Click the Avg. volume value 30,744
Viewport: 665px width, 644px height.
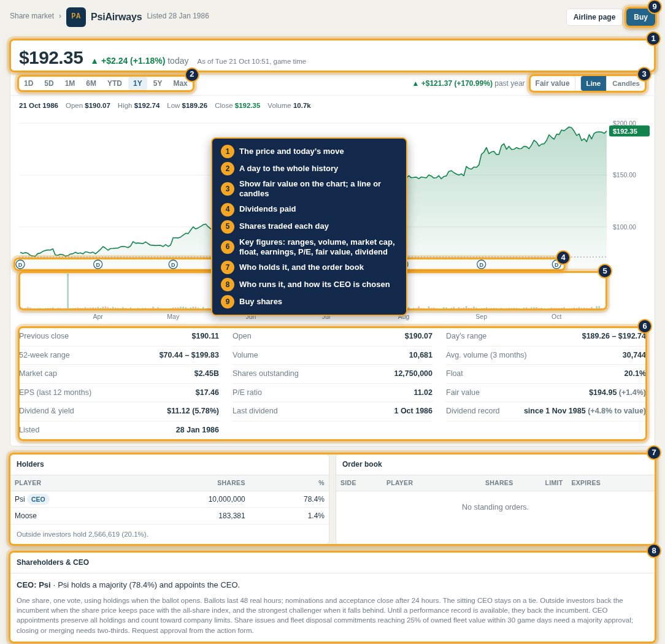[x=634, y=355]
